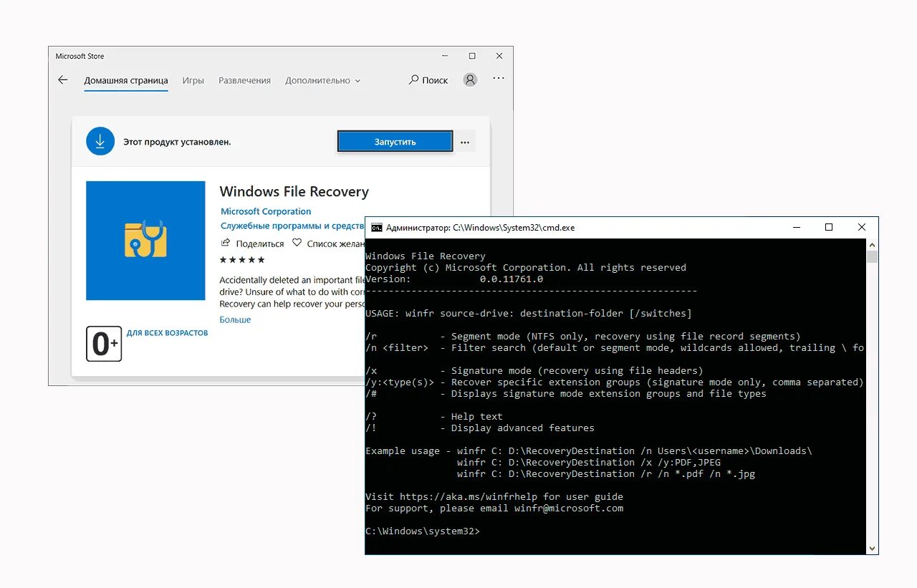917x588 pixels.
Task: Click the cmd.exe window title icon
Action: [377, 228]
